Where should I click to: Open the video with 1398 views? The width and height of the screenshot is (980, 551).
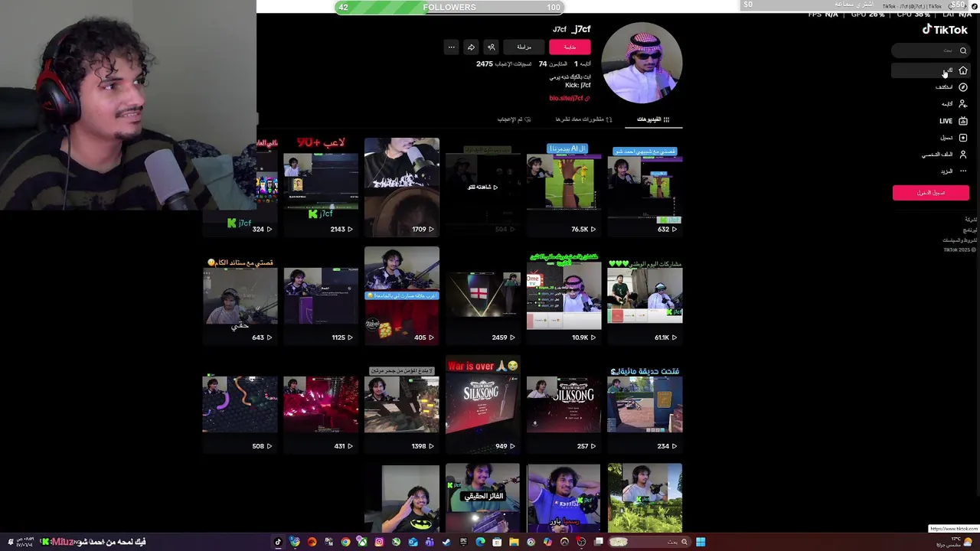point(401,404)
